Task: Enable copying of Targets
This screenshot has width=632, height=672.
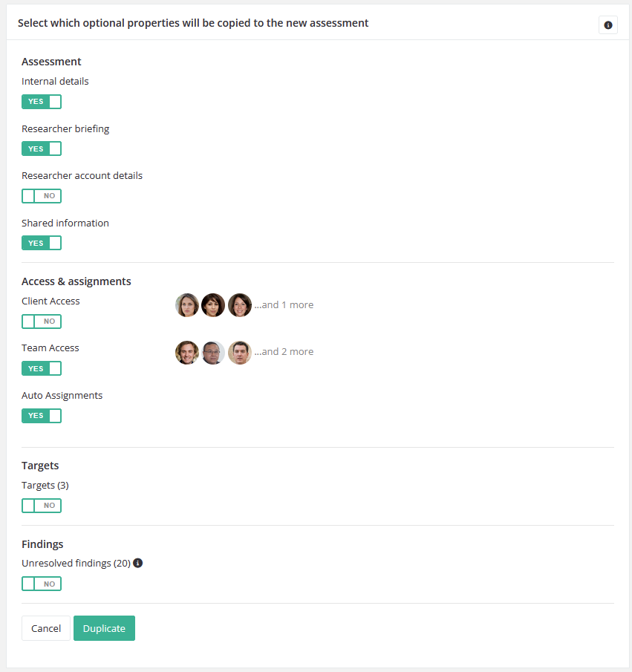Action: click(42, 505)
